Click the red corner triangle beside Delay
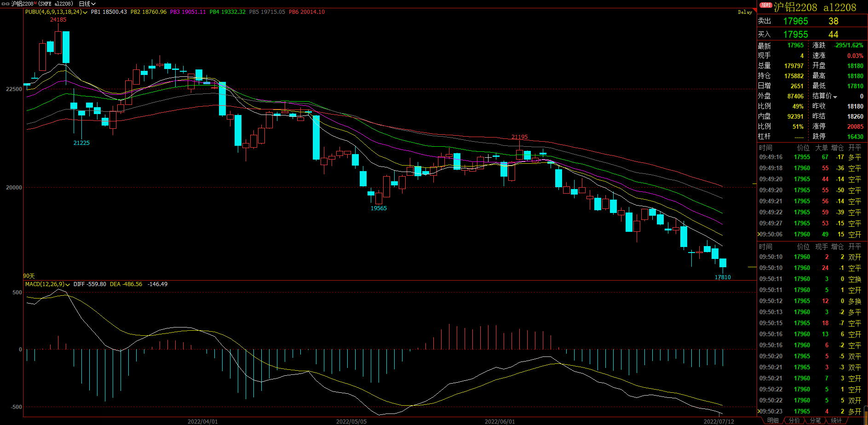This screenshot has height=425, width=868. (x=755, y=10)
